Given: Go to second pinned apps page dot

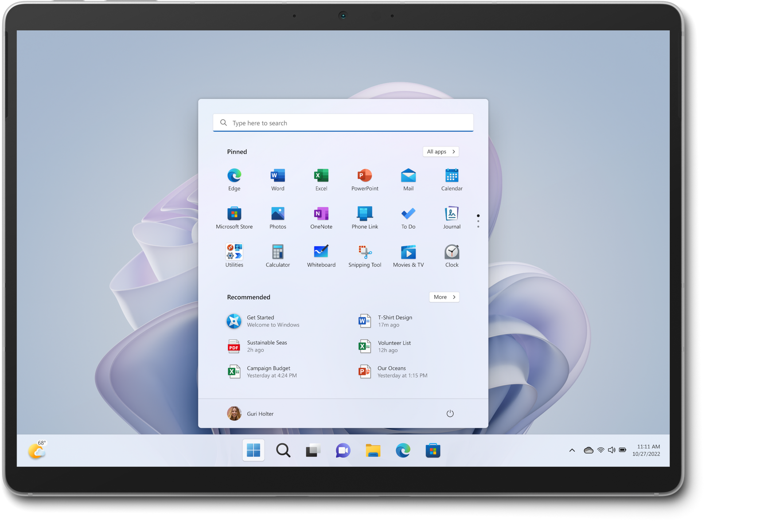Looking at the screenshot, I should pyautogui.click(x=478, y=221).
